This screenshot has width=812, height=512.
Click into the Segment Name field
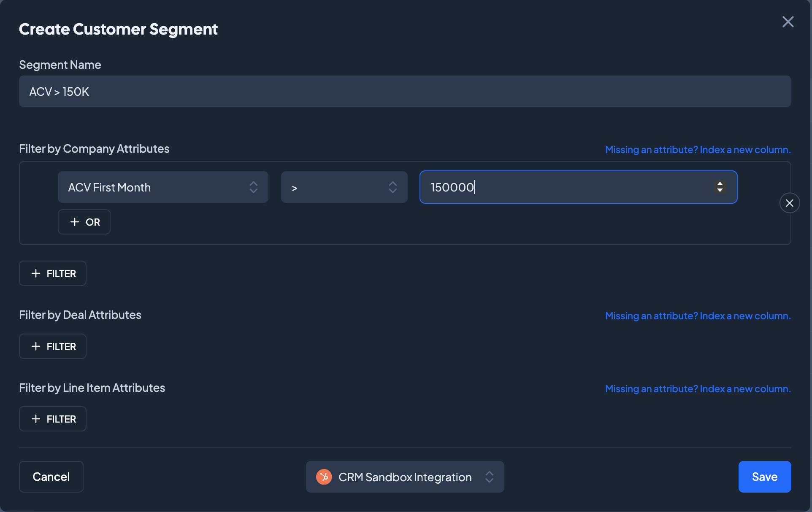[x=404, y=92]
